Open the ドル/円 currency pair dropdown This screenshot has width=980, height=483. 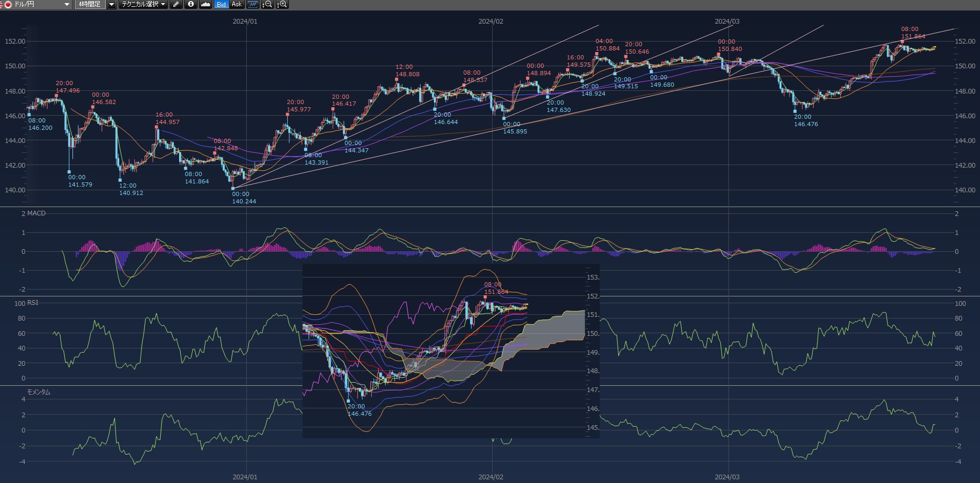(x=37, y=4)
